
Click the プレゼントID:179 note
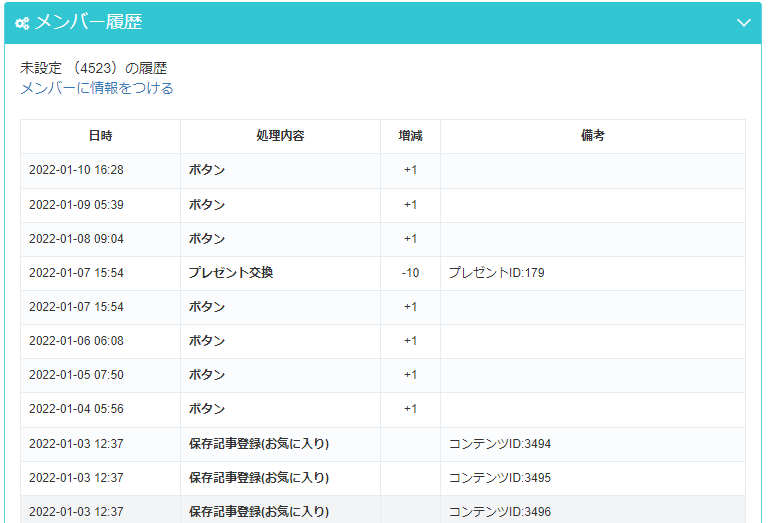pyautogui.click(x=496, y=272)
